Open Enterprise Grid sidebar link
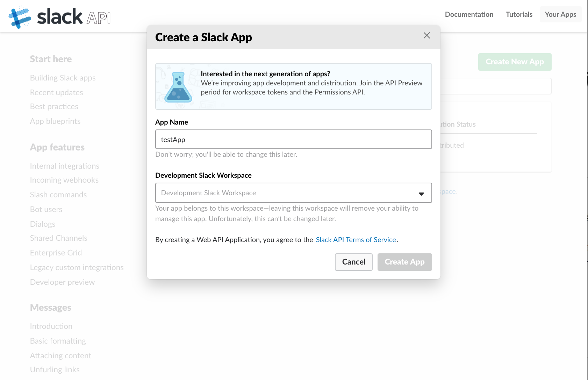Viewport: 588px width, 380px height. coord(56,253)
